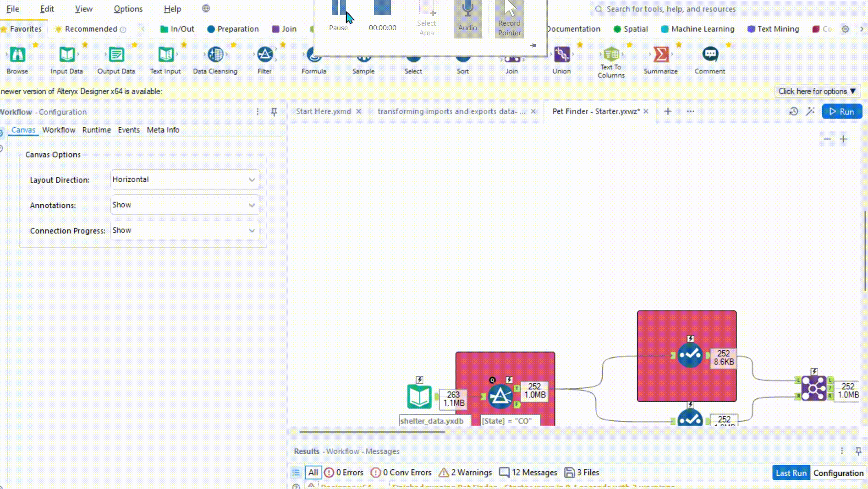Switch to Meta Info tab
The height and width of the screenshot is (489, 868).
(163, 130)
